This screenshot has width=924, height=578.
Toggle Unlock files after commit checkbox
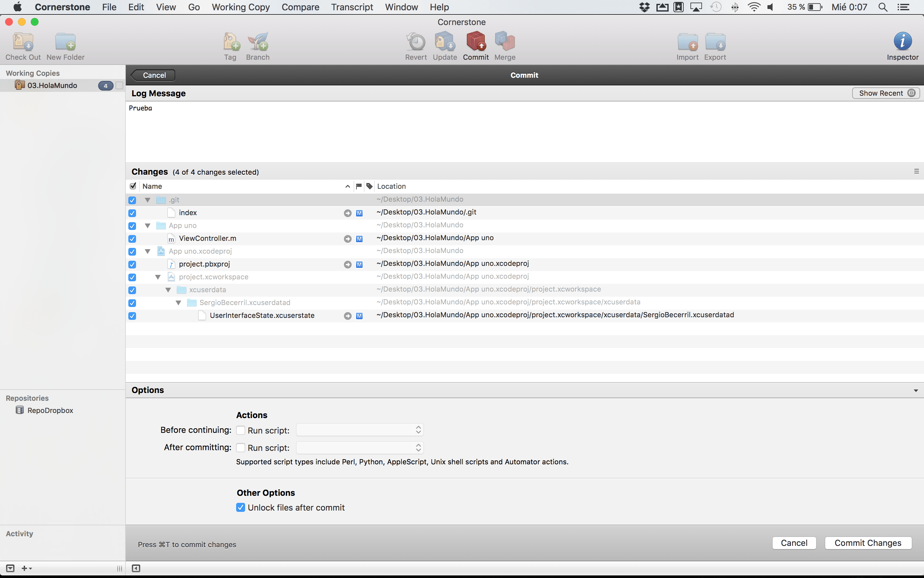point(241,507)
